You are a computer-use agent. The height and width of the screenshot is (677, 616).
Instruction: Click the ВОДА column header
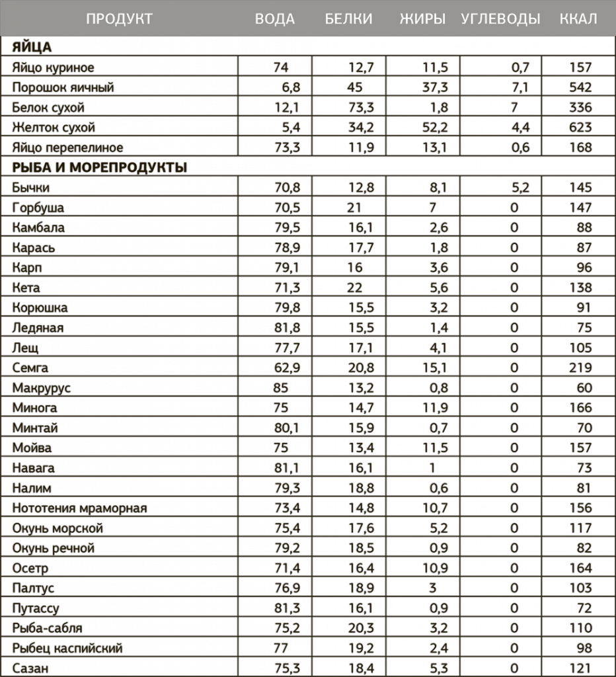[274, 19]
